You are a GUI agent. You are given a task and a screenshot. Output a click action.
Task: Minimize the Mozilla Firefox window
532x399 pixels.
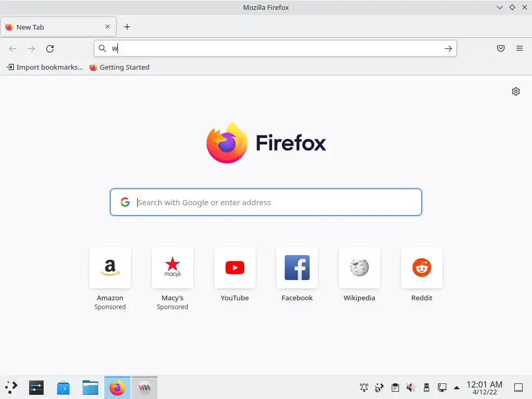pos(499,7)
